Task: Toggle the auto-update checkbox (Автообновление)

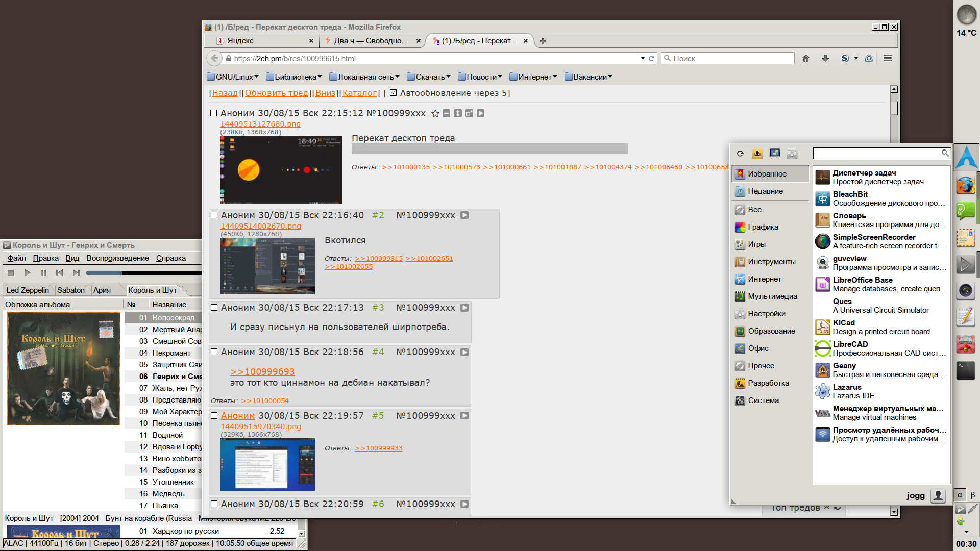Action: coord(393,93)
